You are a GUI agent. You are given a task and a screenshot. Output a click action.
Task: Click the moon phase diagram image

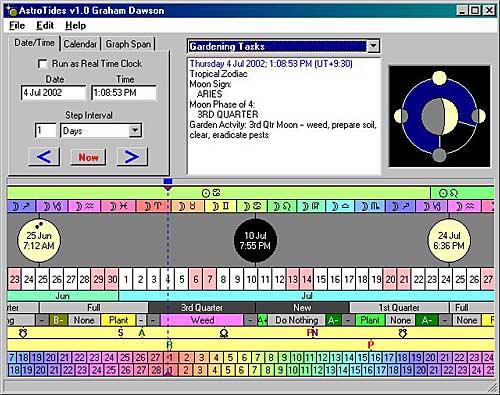point(440,116)
